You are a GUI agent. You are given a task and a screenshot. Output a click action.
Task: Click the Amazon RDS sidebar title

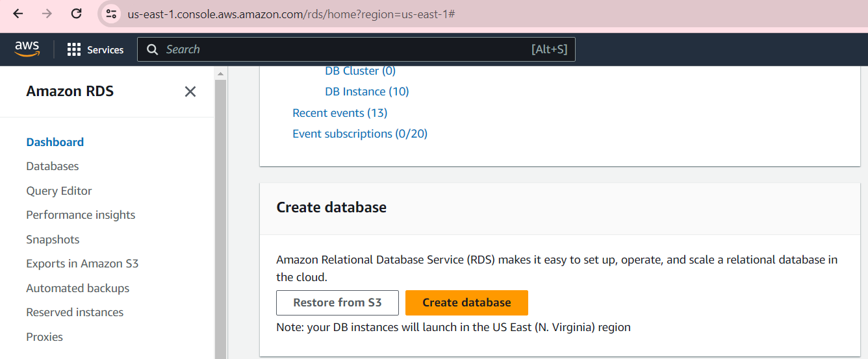[70, 92]
